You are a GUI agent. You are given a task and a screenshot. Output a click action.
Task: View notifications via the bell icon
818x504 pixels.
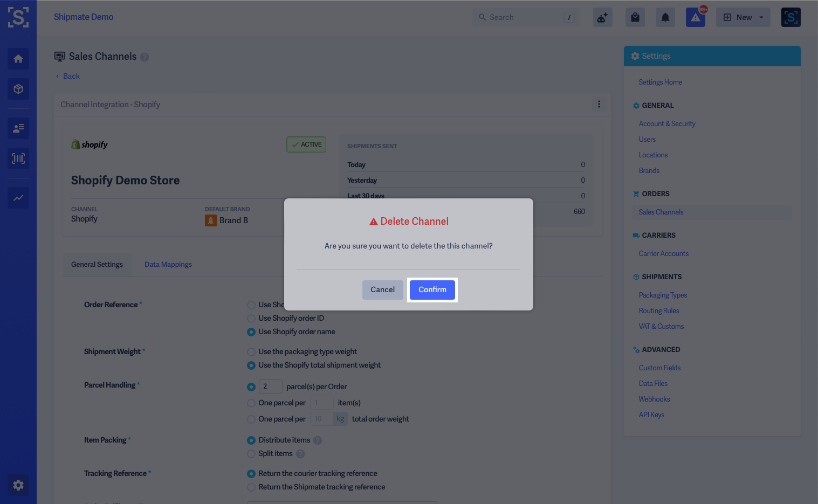tap(665, 17)
